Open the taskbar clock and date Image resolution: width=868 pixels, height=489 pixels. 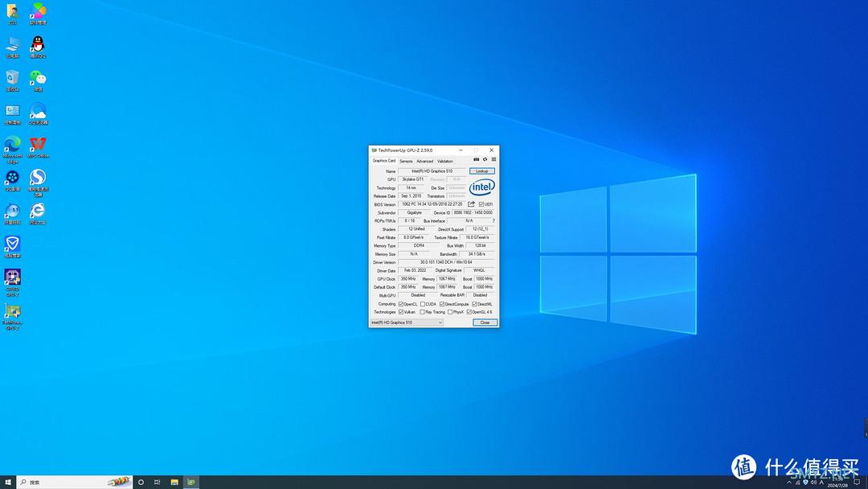(837, 483)
